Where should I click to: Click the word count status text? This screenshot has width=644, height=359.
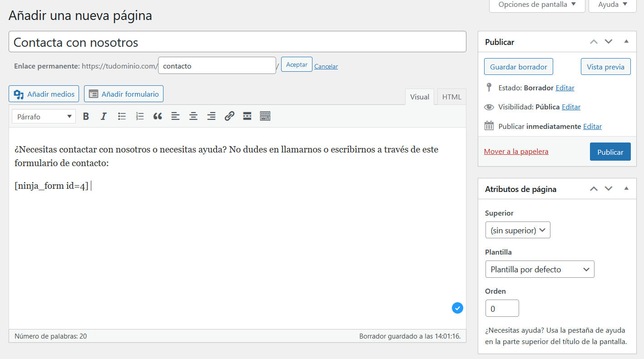pyautogui.click(x=51, y=336)
